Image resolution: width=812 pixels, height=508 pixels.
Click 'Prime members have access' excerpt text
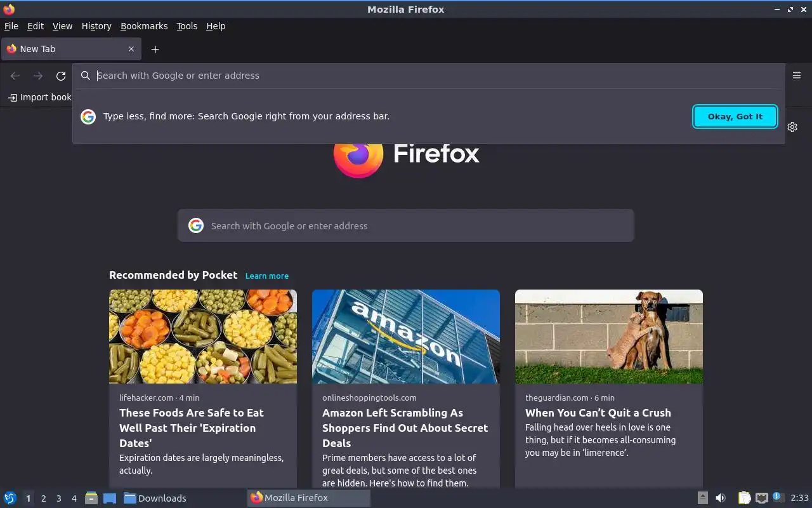[x=400, y=471]
